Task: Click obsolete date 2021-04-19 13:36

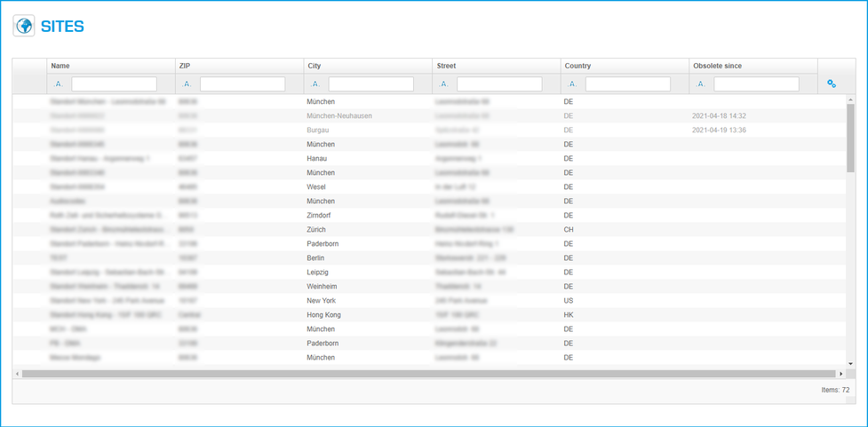Action: [x=719, y=130]
